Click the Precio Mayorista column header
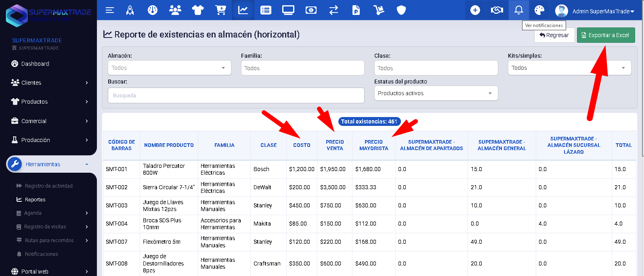The image size is (644, 276). click(374, 145)
